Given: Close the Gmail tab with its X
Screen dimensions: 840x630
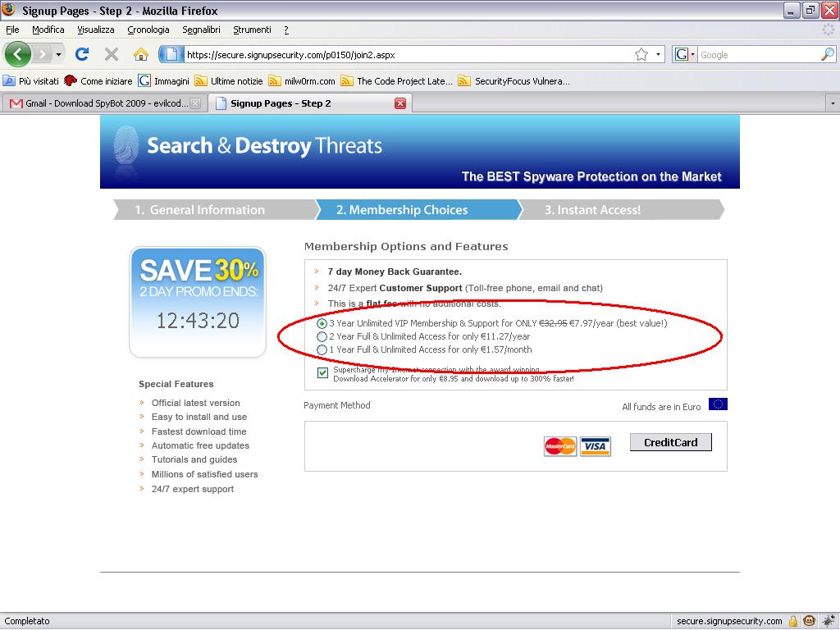Looking at the screenshot, I should [196, 103].
